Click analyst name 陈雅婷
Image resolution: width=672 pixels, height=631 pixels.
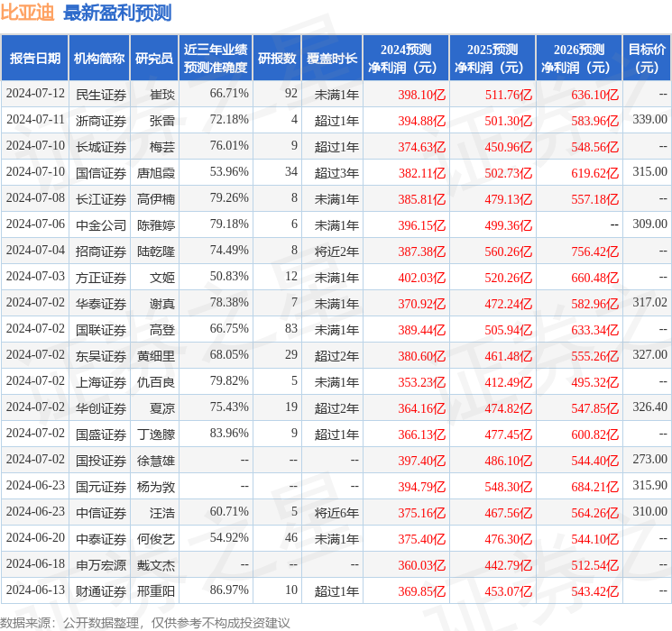[x=156, y=224]
